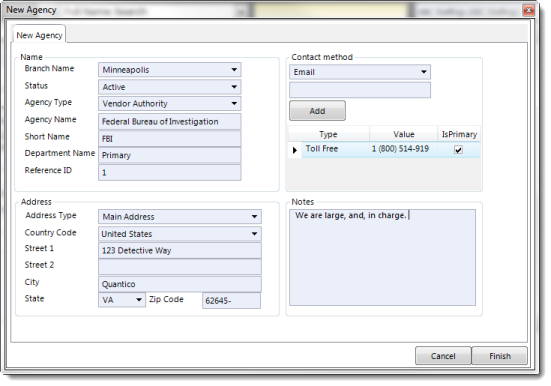Select the phone value 1 (800) 514-919
Screen dimensions: 551x386
pyautogui.click(x=403, y=149)
